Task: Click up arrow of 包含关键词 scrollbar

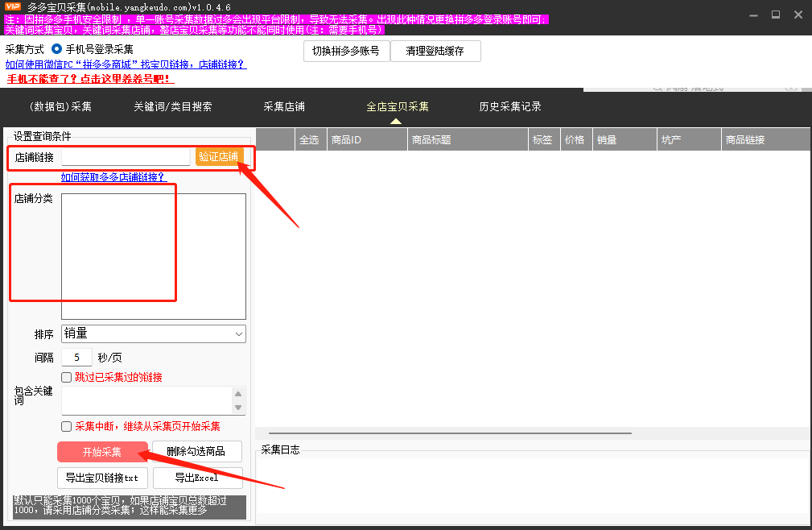Action: pos(238,394)
